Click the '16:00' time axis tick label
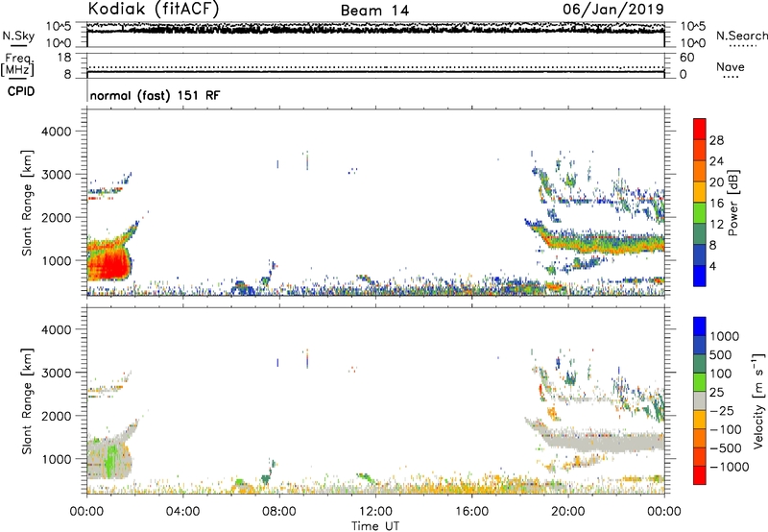 click(x=471, y=512)
